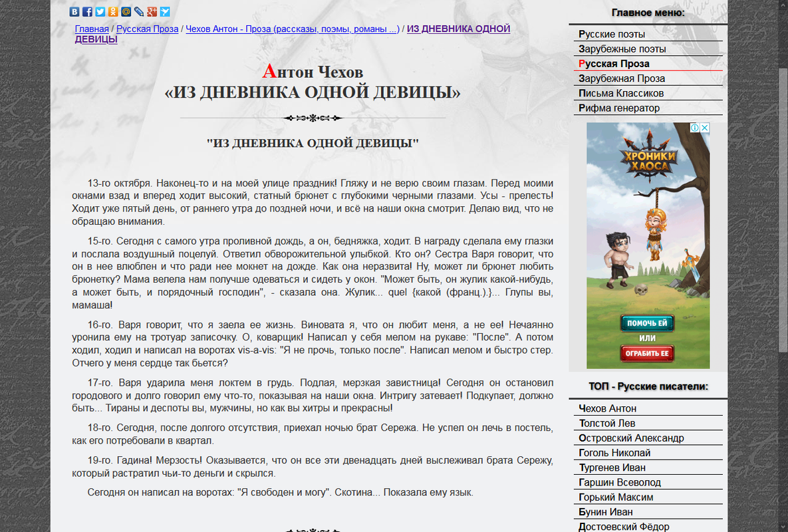Click the paragraph starting 15-го. Сегодня
The image size is (788, 532).
[313, 273]
